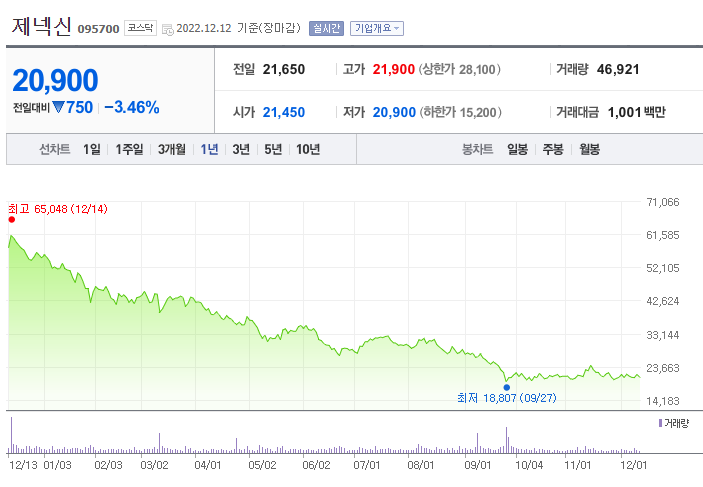Screen dimensions: 703x487
Task: Select the 1년 line chart tab
Action: pos(209,149)
